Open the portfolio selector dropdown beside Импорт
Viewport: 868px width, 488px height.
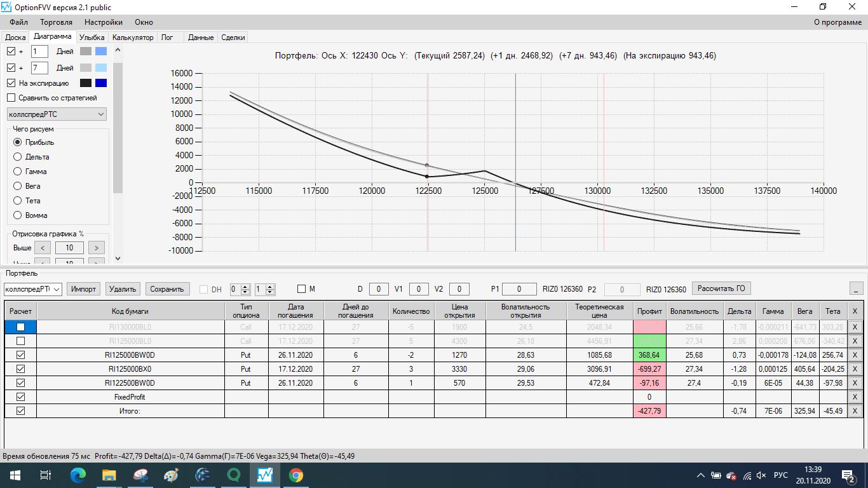click(x=32, y=289)
